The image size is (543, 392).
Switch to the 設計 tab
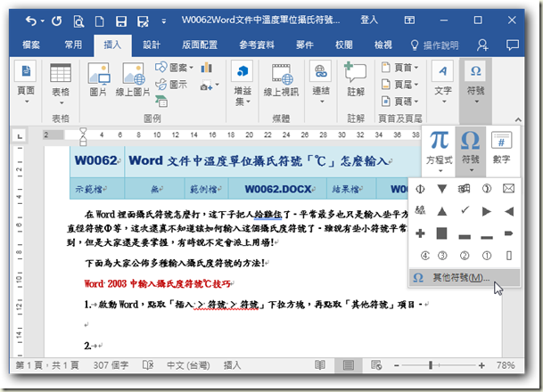pyautogui.click(x=152, y=45)
